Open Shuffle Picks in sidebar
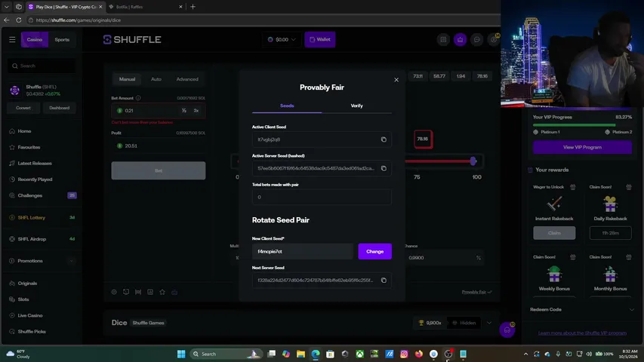Viewport: 644px width, 362px height. tap(32, 332)
